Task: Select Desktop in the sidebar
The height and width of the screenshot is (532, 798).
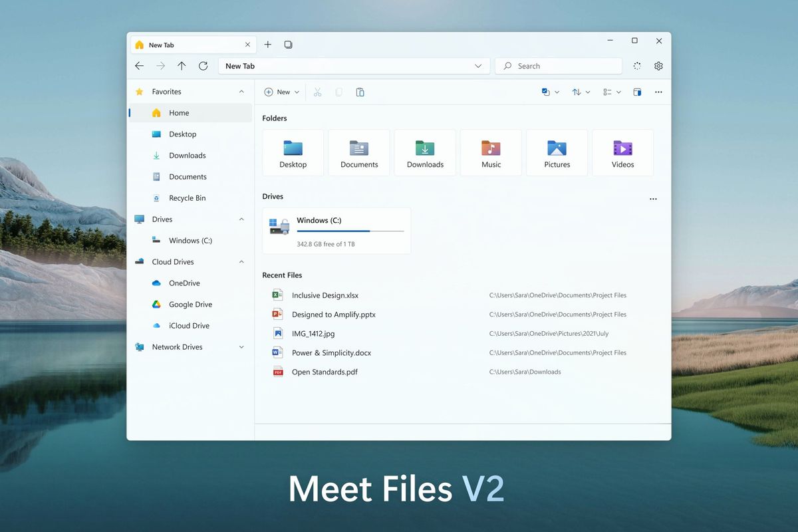Action: [191, 134]
